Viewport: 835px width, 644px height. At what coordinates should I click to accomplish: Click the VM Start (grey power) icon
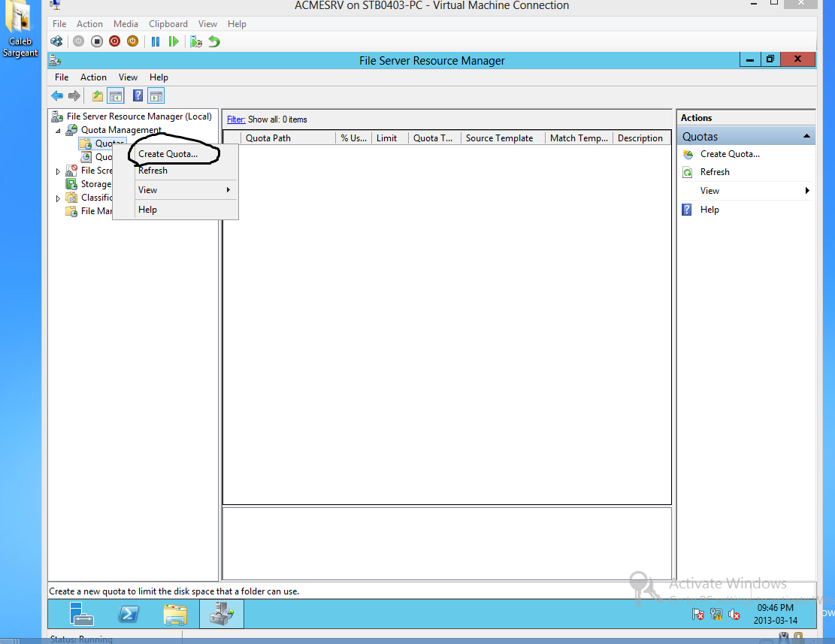(x=78, y=41)
